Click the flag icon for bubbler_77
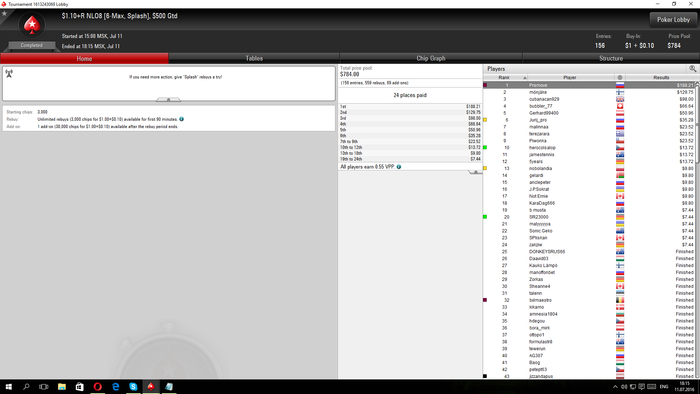 click(x=620, y=106)
